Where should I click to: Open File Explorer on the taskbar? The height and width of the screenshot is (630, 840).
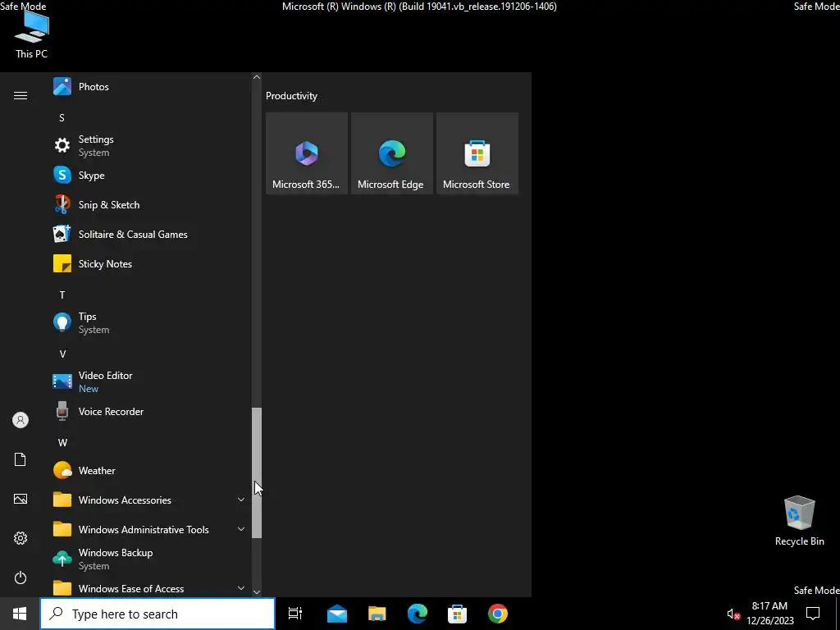(377, 614)
